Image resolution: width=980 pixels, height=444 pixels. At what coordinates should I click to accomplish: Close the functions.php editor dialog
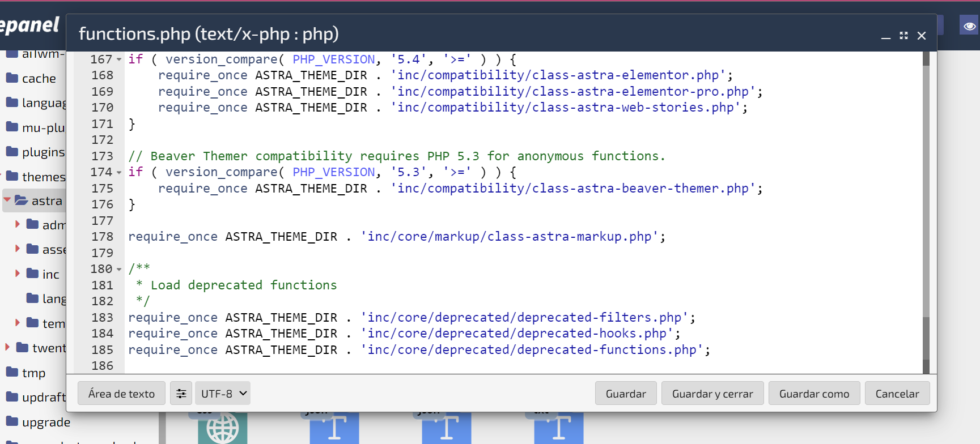point(922,36)
